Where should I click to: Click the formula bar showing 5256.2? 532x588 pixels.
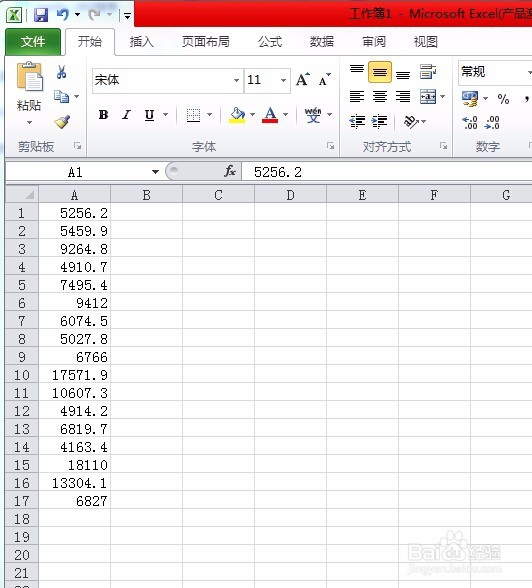point(387,172)
